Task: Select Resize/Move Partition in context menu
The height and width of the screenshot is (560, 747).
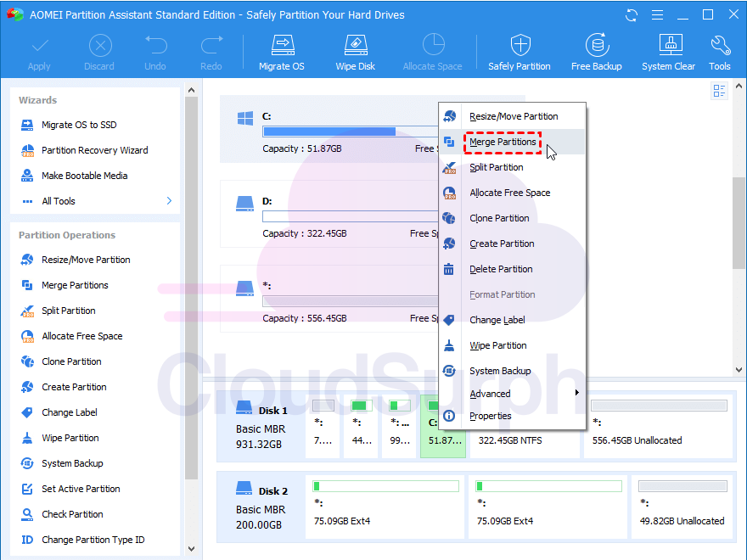Action: click(x=512, y=116)
